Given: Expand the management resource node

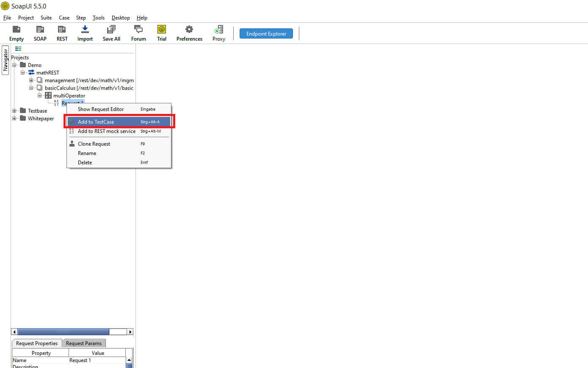Looking at the screenshot, I should click(31, 80).
